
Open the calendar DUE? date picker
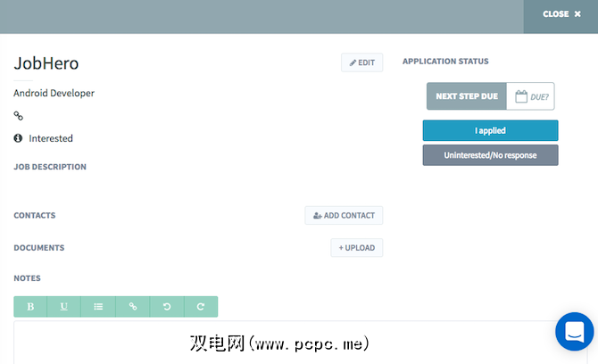pos(530,96)
